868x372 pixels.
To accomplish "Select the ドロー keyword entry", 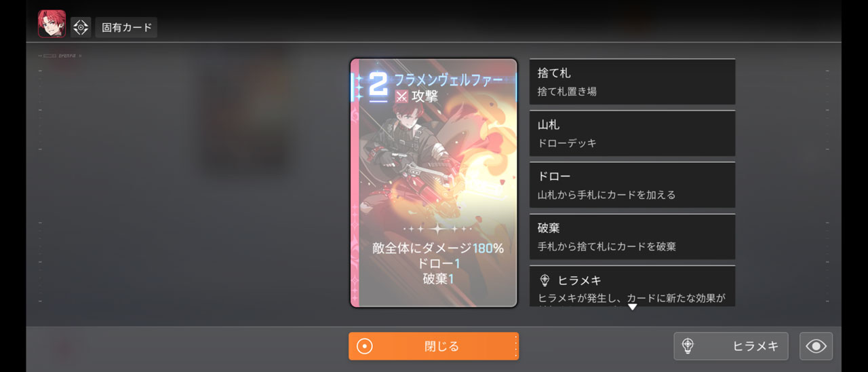I will (x=632, y=185).
